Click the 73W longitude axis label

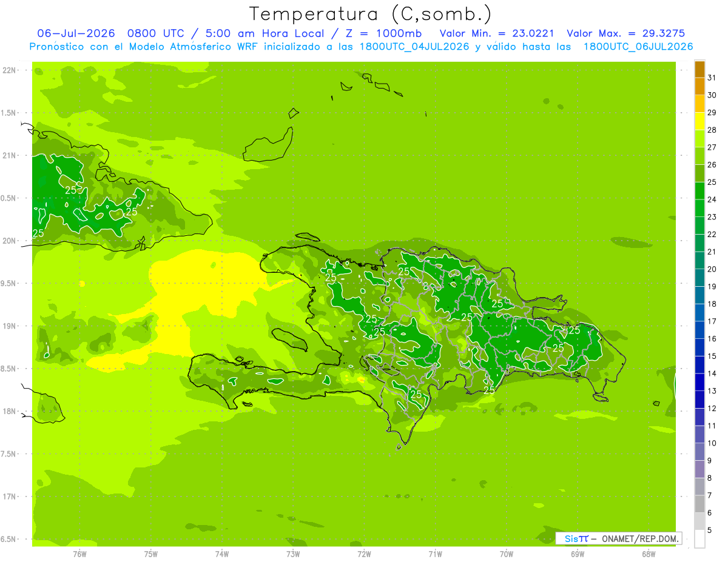coord(293,554)
